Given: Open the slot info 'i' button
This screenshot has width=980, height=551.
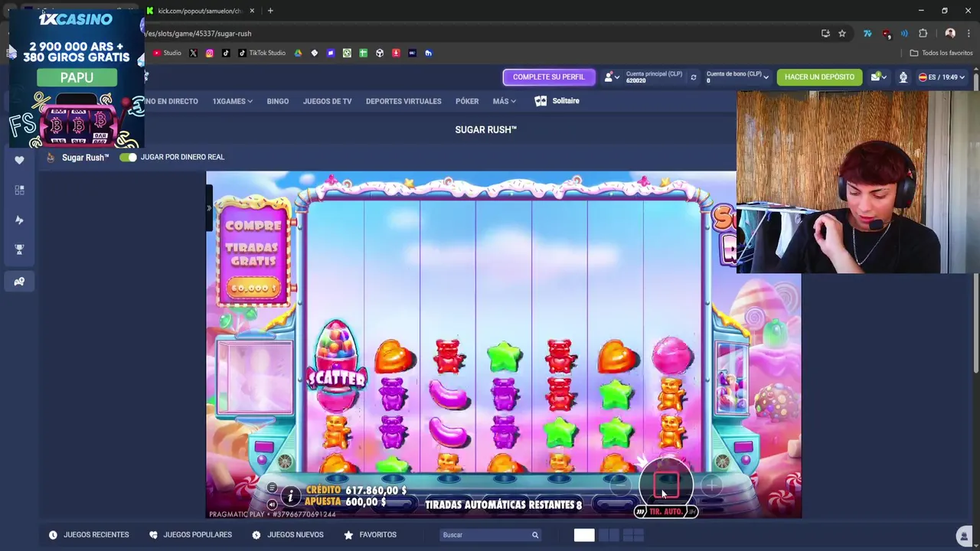Looking at the screenshot, I should [290, 497].
